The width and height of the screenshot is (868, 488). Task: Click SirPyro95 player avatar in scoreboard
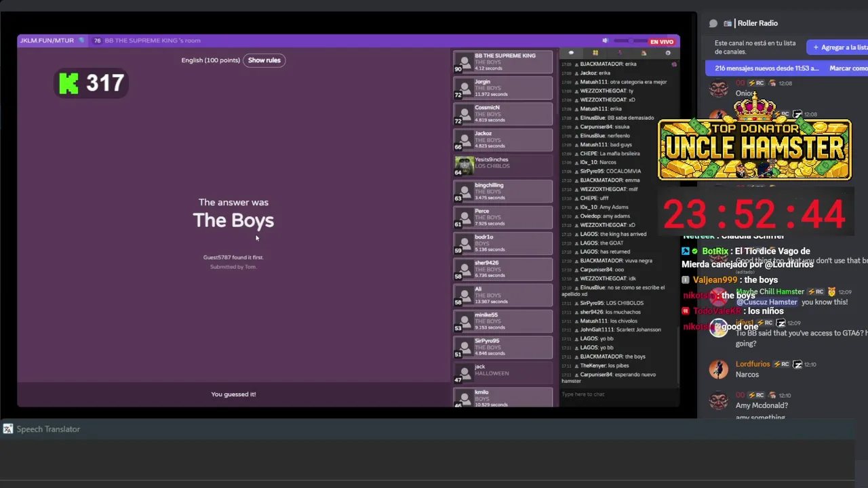[464, 346]
